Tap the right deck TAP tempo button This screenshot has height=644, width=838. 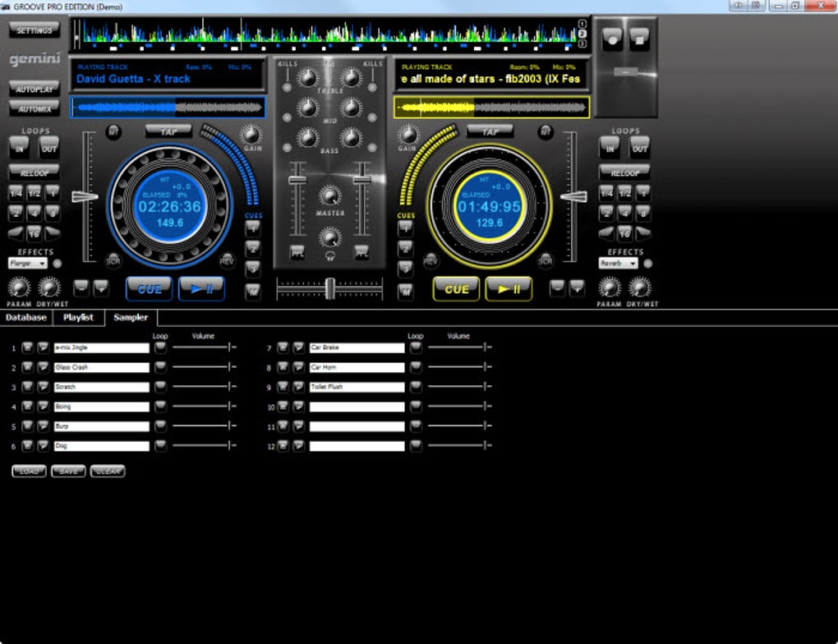pos(490,131)
